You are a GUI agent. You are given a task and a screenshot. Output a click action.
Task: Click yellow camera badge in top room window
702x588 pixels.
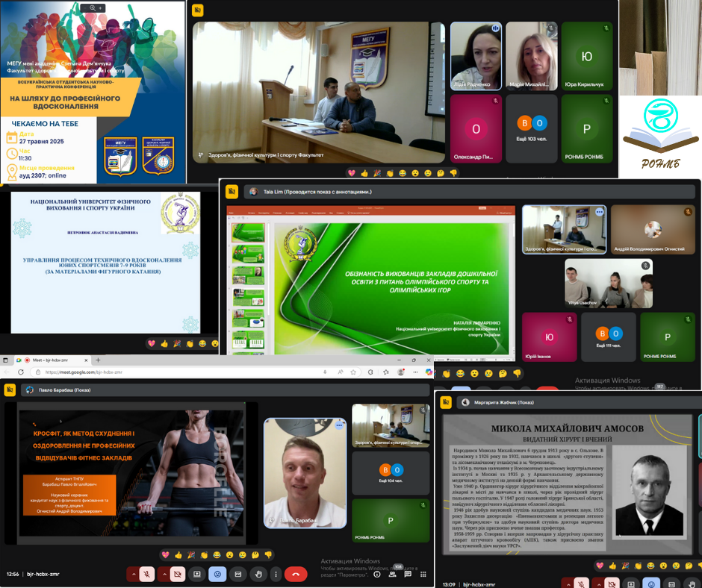[x=197, y=10]
